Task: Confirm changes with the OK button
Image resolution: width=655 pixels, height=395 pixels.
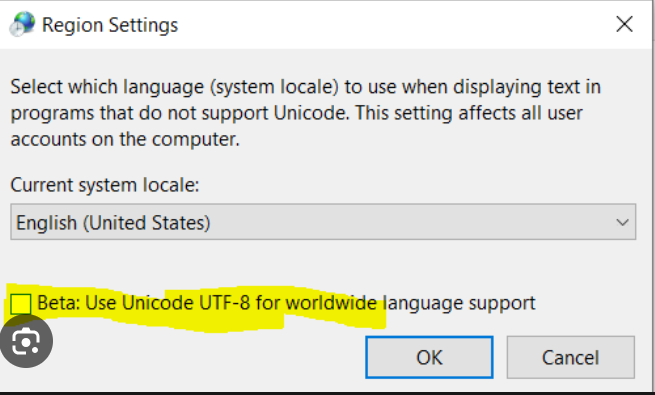Action: pos(429,357)
